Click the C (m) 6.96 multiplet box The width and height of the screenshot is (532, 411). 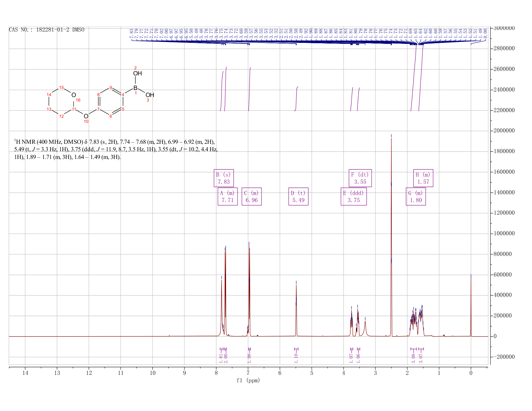tap(251, 196)
